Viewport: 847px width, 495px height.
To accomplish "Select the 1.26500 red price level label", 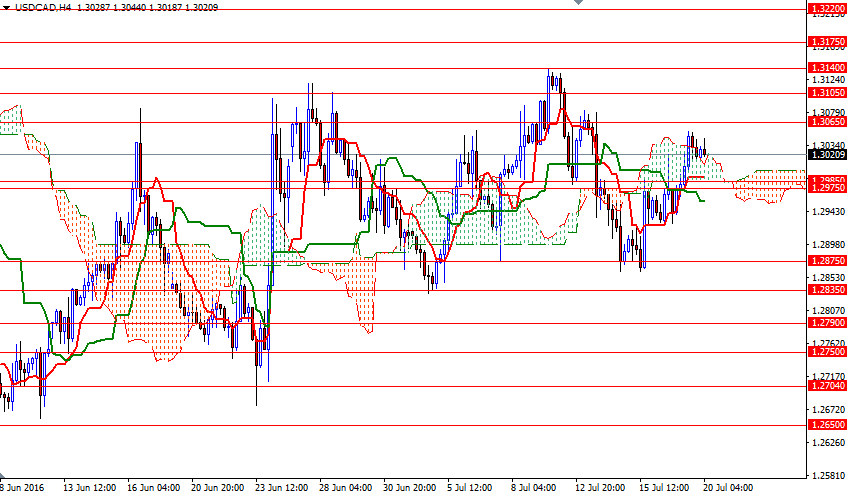I will [x=826, y=425].
